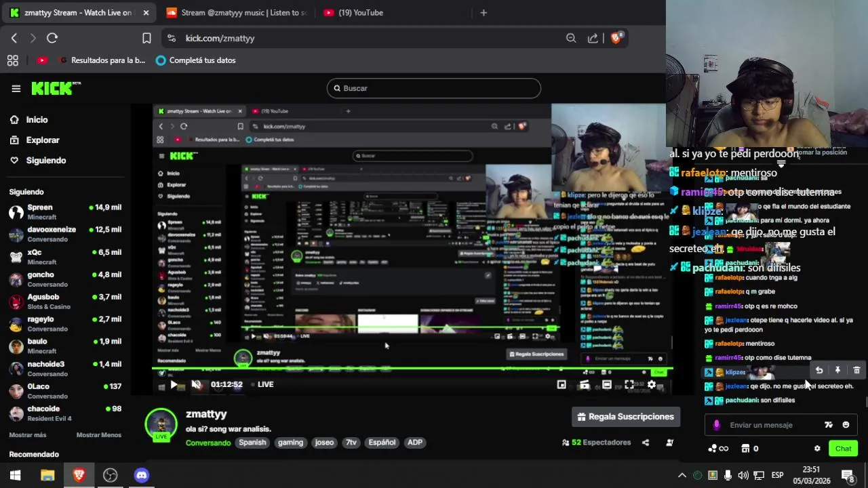
Task: Pin klipze's chat message
Action: pyautogui.click(x=837, y=370)
